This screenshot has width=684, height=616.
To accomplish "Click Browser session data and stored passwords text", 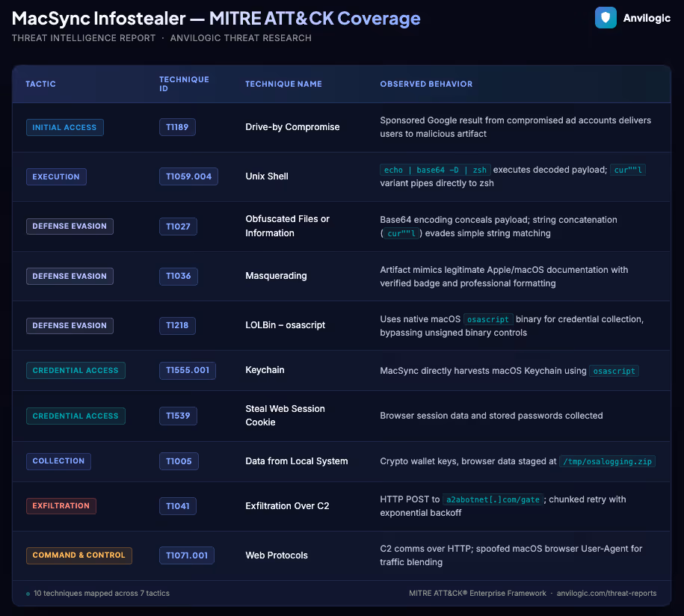I will point(491,416).
